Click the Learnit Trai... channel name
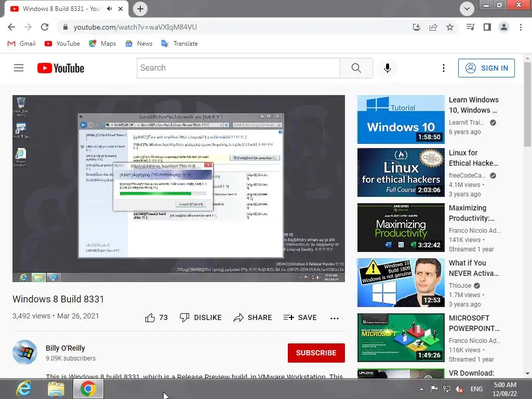 pos(466,123)
